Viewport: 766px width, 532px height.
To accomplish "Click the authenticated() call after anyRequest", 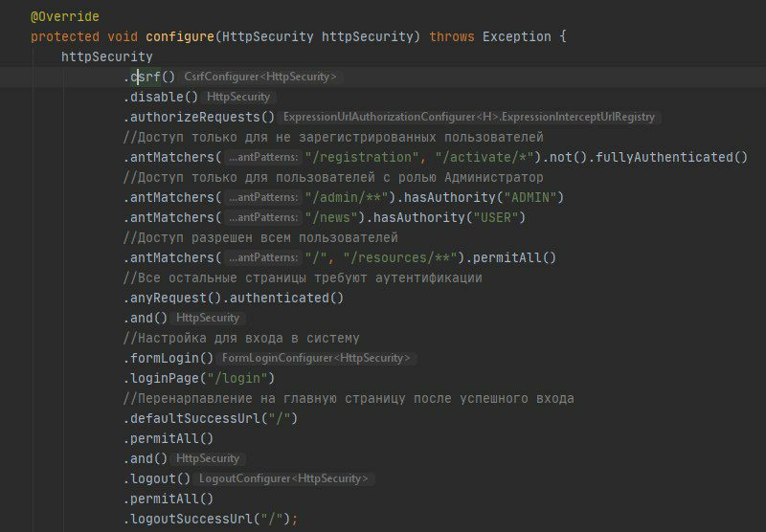I will (286, 298).
